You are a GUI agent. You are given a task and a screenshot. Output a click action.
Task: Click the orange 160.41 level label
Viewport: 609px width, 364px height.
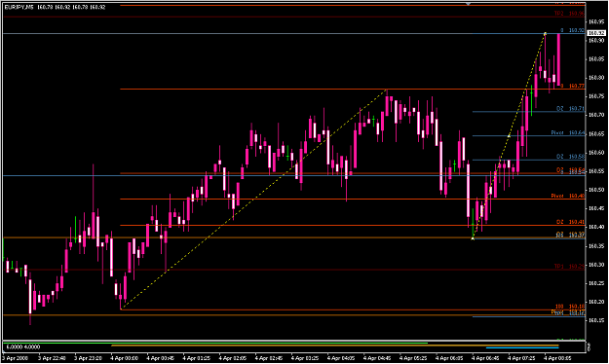tap(570, 222)
